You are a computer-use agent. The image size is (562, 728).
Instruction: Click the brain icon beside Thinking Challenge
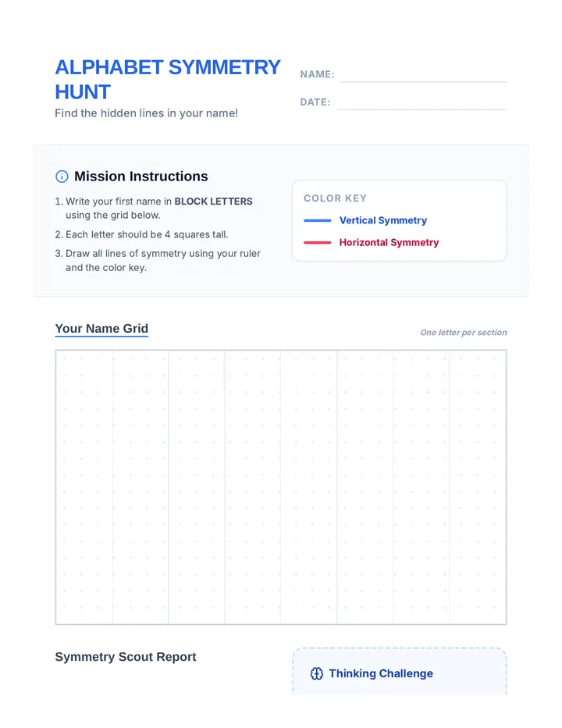click(x=316, y=673)
